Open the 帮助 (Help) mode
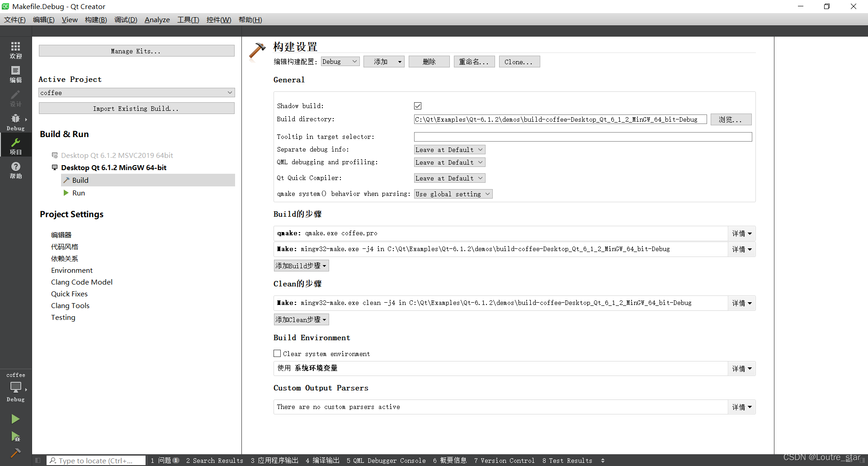 (x=15, y=171)
